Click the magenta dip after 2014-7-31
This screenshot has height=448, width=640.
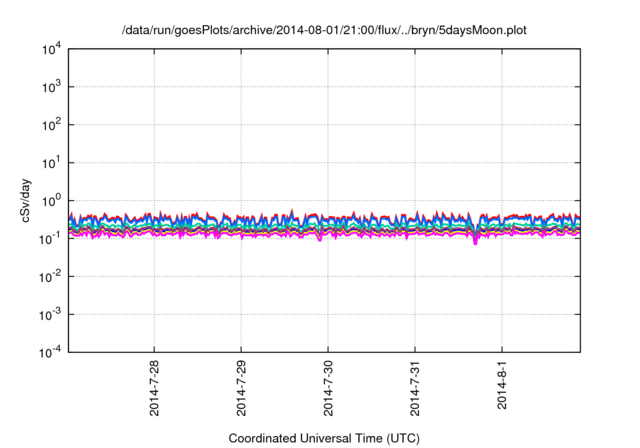click(475, 241)
